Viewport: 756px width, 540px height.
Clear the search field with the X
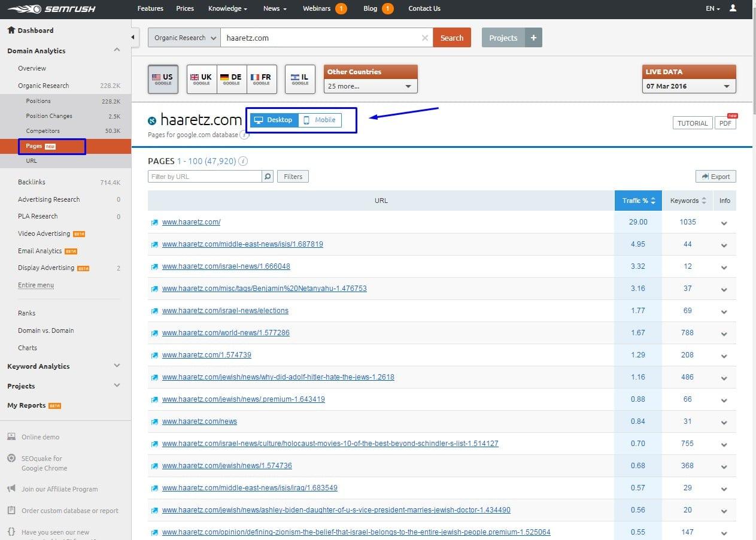click(x=424, y=38)
